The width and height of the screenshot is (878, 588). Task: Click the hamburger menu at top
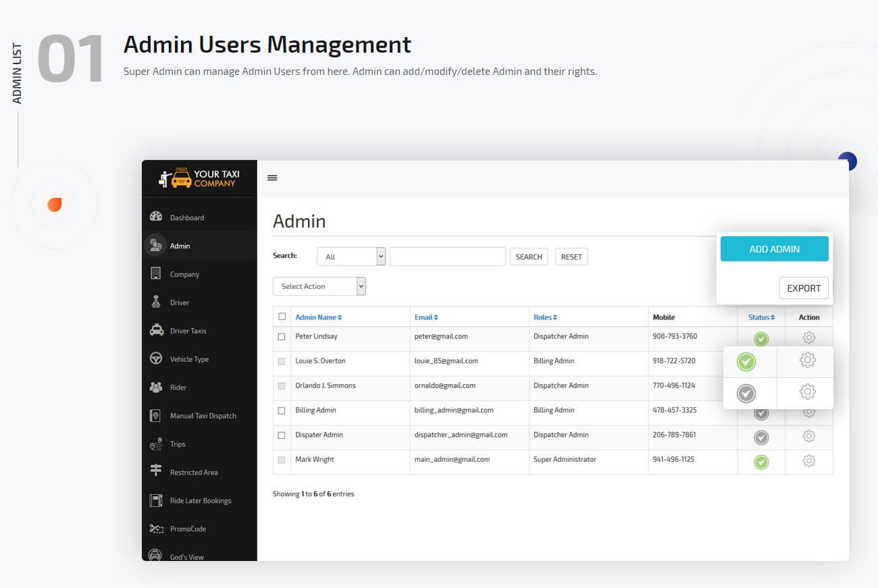tap(272, 177)
